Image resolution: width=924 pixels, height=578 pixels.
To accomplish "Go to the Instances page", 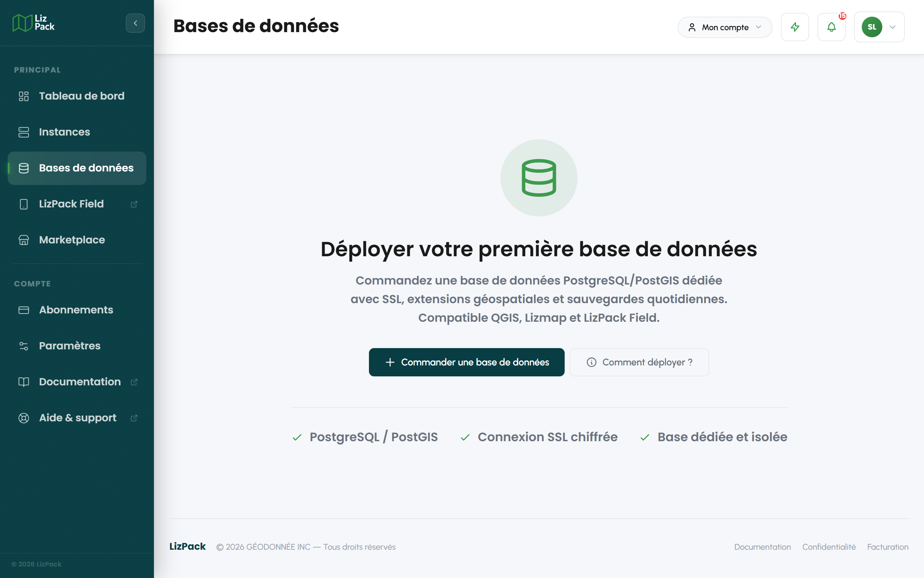I will (77, 132).
